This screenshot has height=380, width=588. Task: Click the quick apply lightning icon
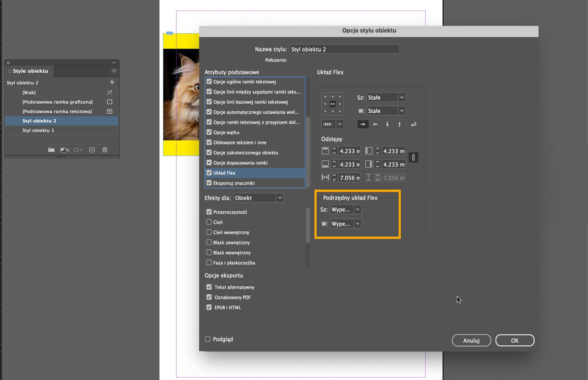click(x=112, y=82)
